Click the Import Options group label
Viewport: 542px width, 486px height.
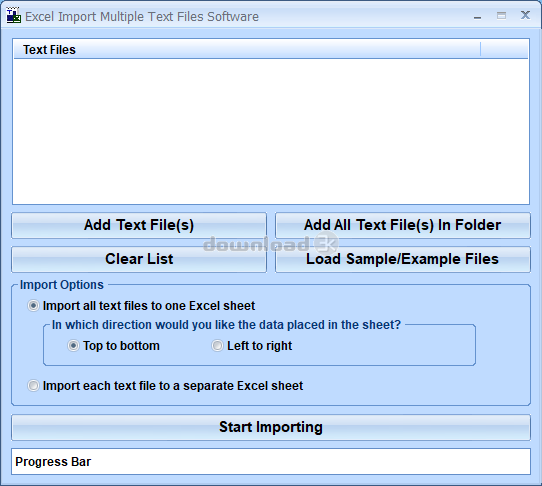62,285
